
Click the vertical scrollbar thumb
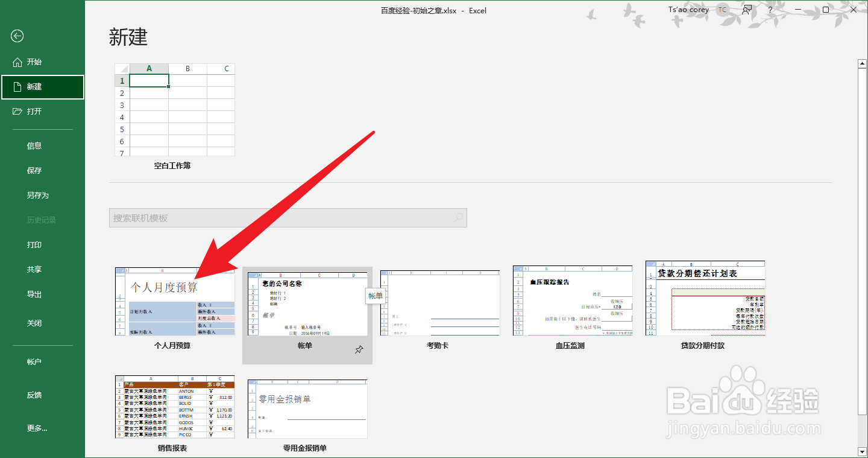[862, 241]
